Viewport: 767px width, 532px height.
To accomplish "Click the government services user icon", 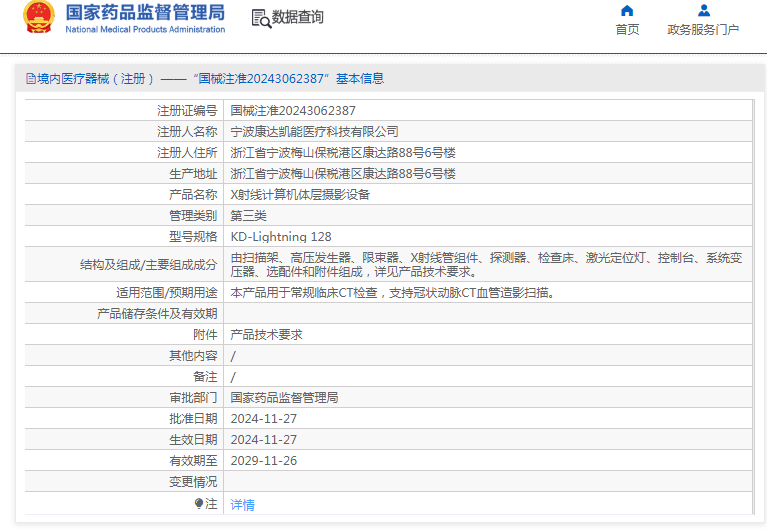I will pos(703,10).
